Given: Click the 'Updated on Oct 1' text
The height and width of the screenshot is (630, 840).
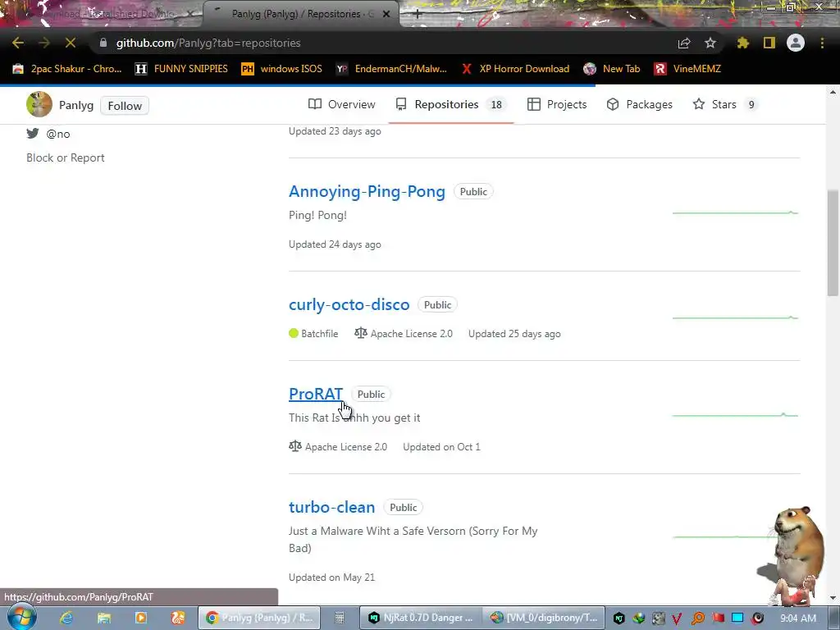Looking at the screenshot, I should click(441, 447).
